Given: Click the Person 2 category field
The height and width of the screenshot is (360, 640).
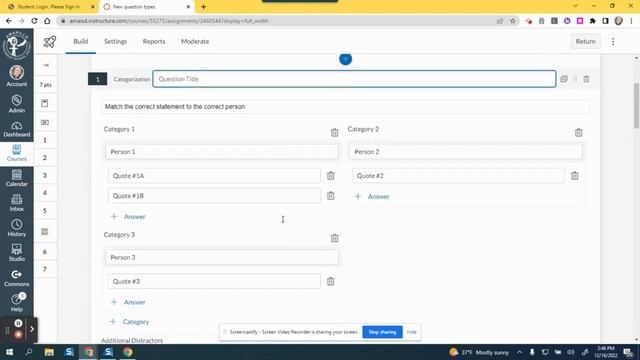Looking at the screenshot, I should point(466,152).
